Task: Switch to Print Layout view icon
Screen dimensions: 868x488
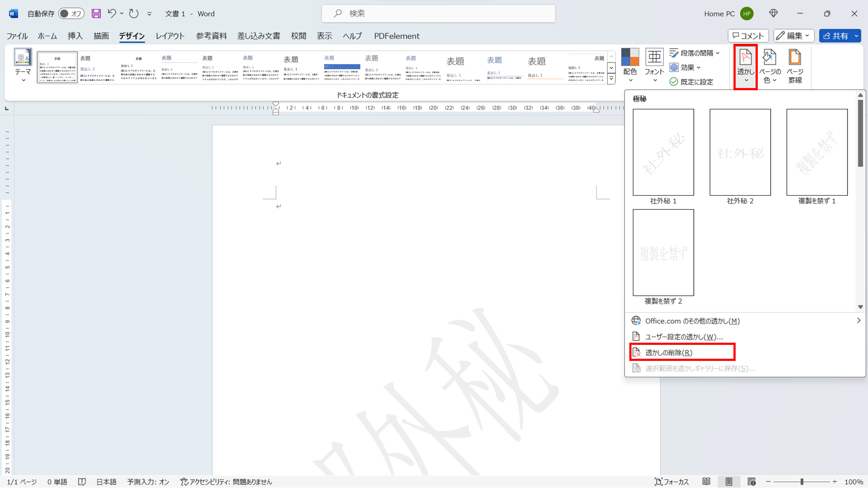Action: pos(729,482)
